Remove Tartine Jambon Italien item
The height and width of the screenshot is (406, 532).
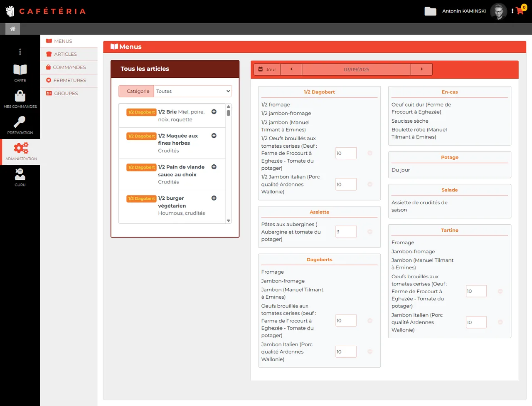(500, 322)
